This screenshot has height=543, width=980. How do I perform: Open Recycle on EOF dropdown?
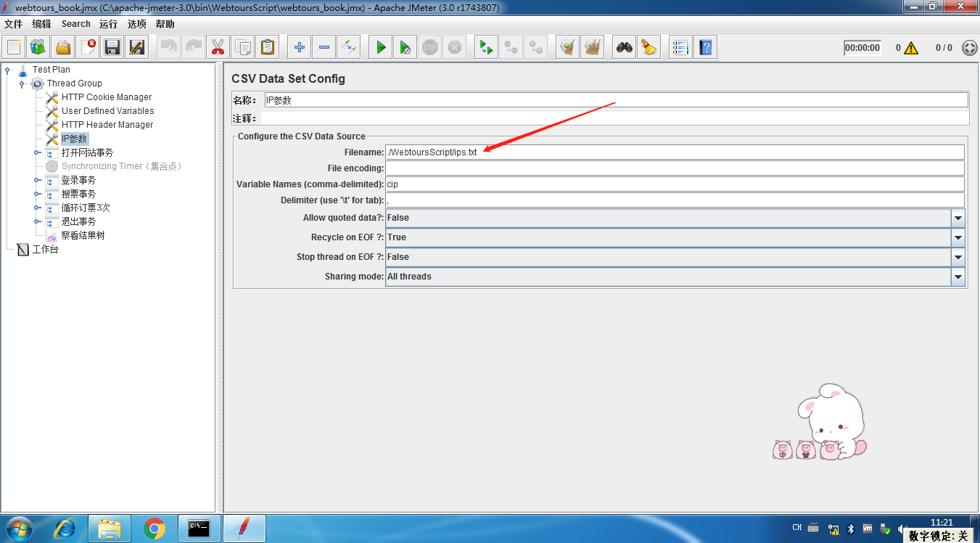click(x=958, y=237)
